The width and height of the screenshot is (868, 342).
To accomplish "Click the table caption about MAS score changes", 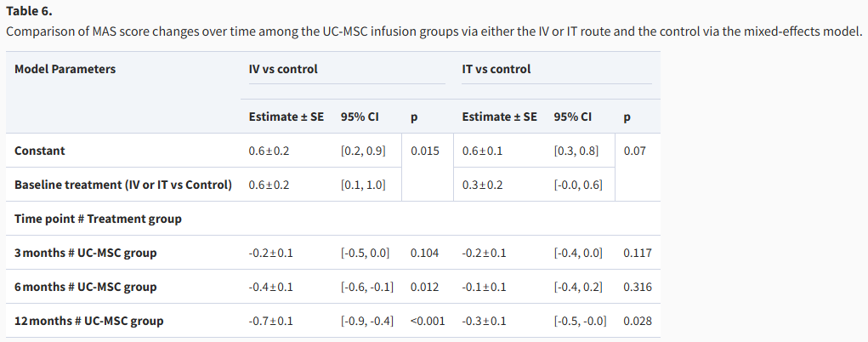I will point(434,31).
